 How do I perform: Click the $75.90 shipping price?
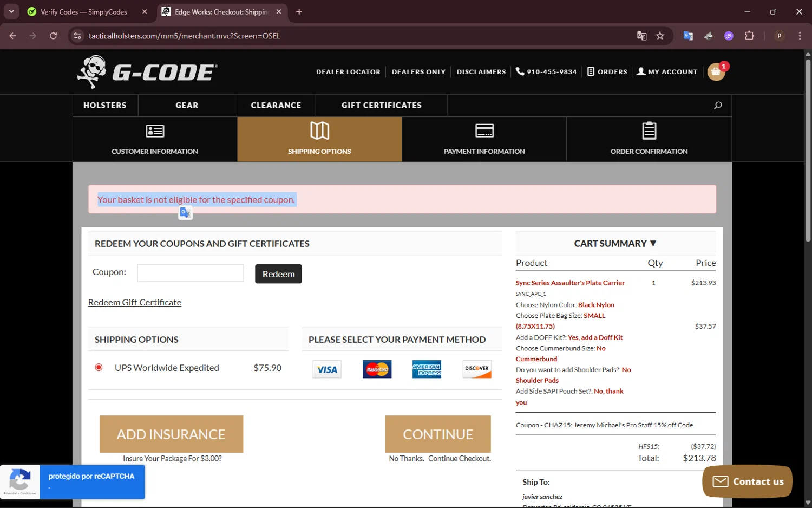pyautogui.click(x=267, y=368)
